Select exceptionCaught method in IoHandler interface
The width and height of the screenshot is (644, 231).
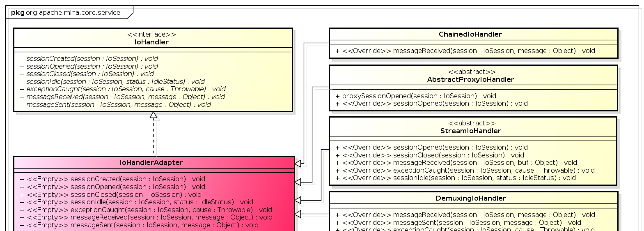tap(123, 89)
